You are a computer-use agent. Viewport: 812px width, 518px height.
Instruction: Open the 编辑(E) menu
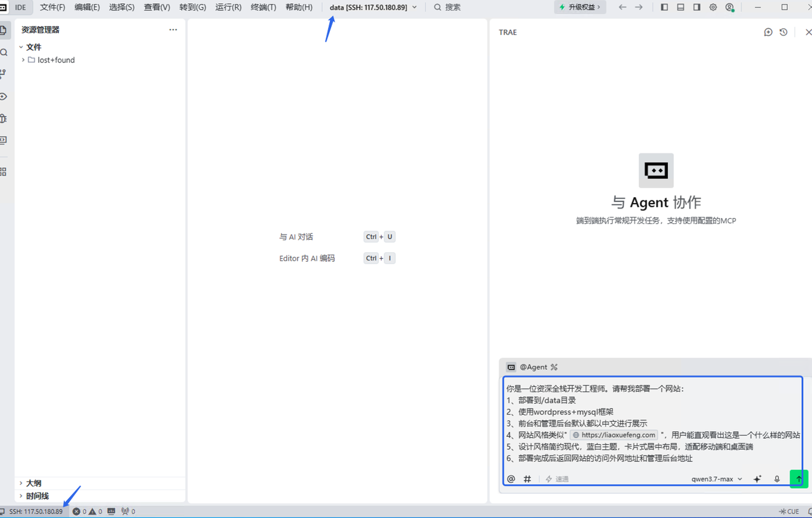coord(87,7)
